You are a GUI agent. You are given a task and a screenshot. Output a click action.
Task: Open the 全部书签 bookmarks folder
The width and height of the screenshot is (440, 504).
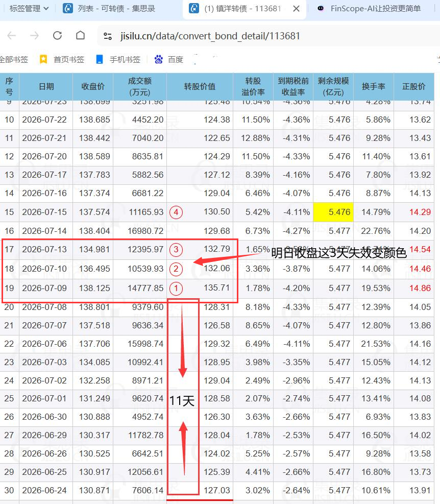(x=14, y=59)
